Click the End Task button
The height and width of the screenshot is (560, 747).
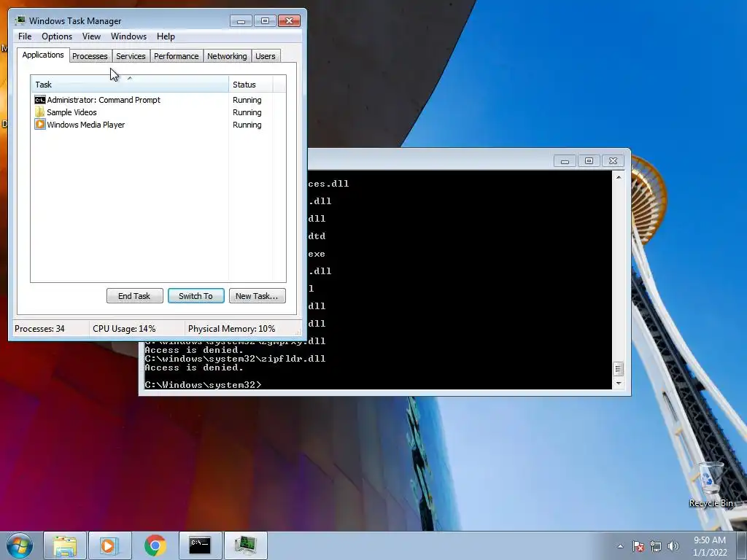pos(134,296)
